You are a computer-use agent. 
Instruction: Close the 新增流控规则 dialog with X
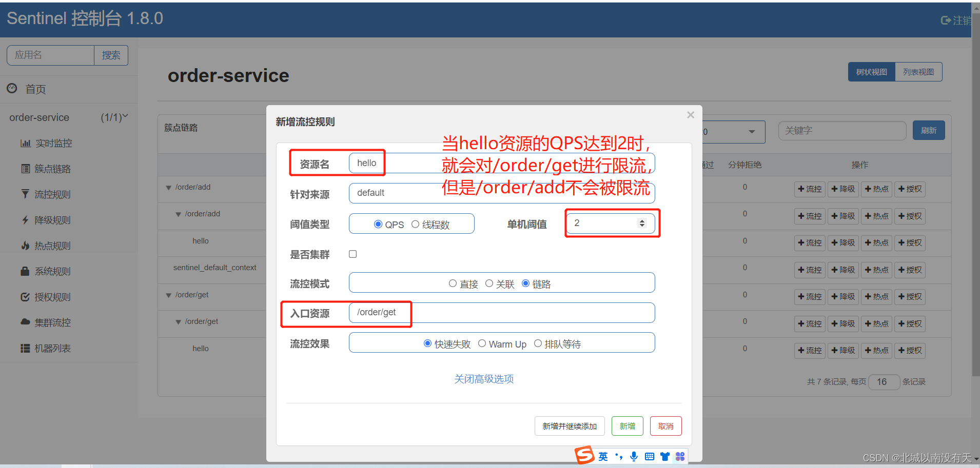click(691, 115)
